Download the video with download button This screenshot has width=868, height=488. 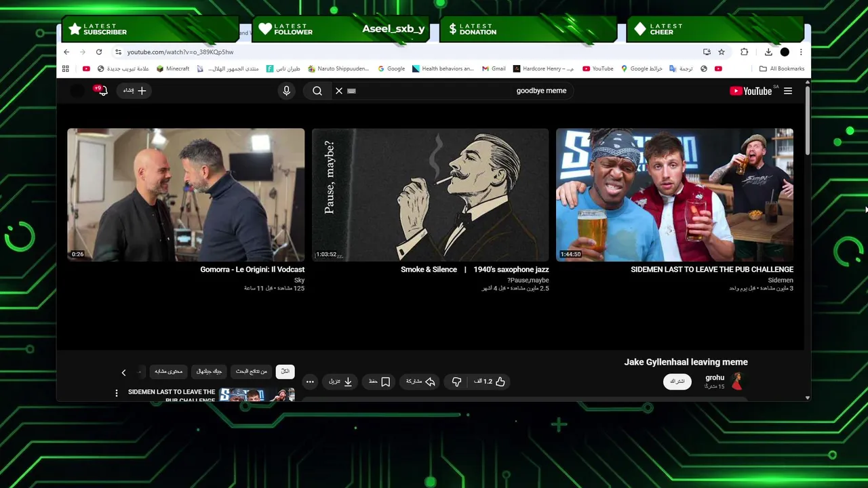[x=340, y=382]
